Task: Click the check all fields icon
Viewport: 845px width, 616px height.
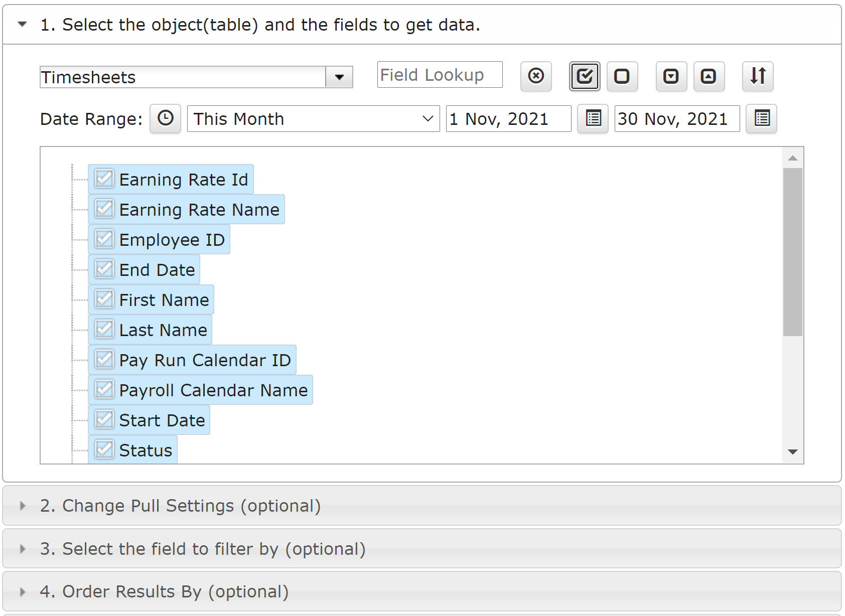Action: point(585,76)
